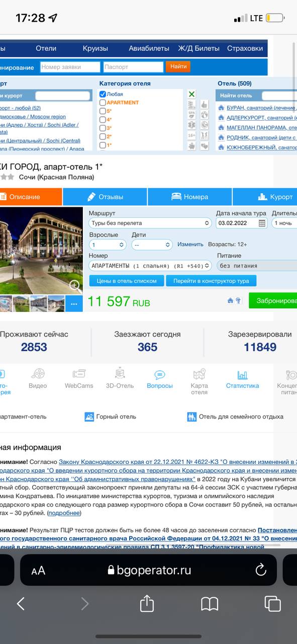Open the Статистика bar chart icon
297x644 pixels.
pos(242,375)
